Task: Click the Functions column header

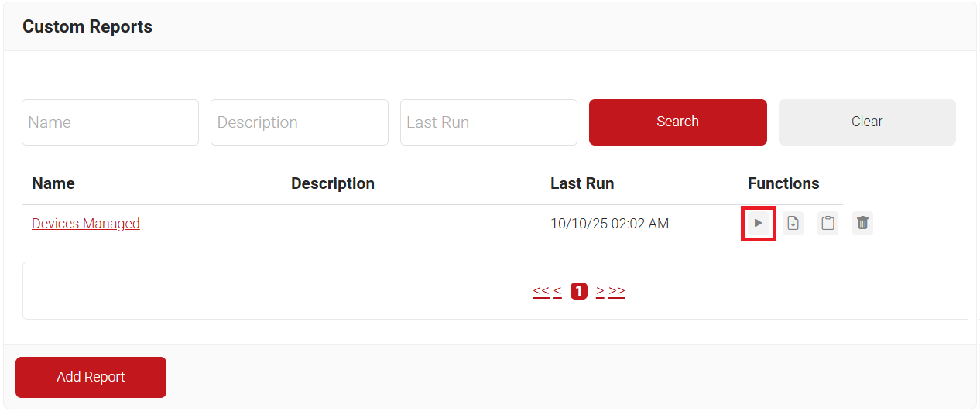Action: 783,183
